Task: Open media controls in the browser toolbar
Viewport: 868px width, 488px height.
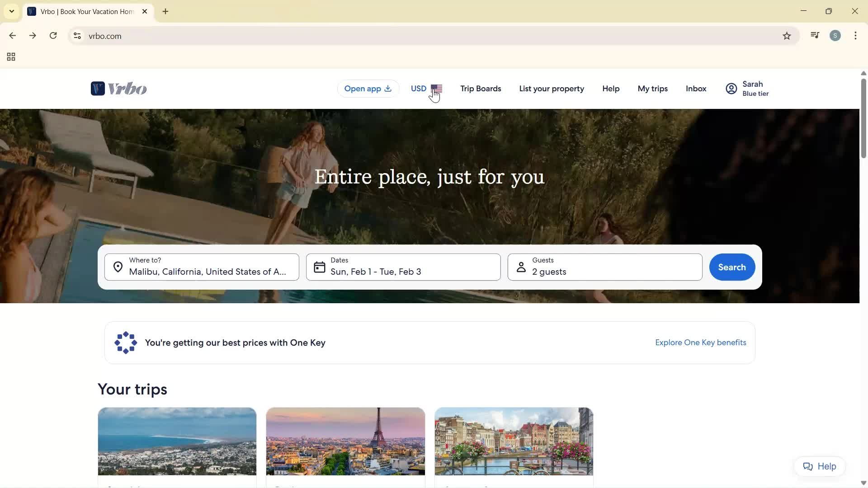Action: tap(815, 35)
